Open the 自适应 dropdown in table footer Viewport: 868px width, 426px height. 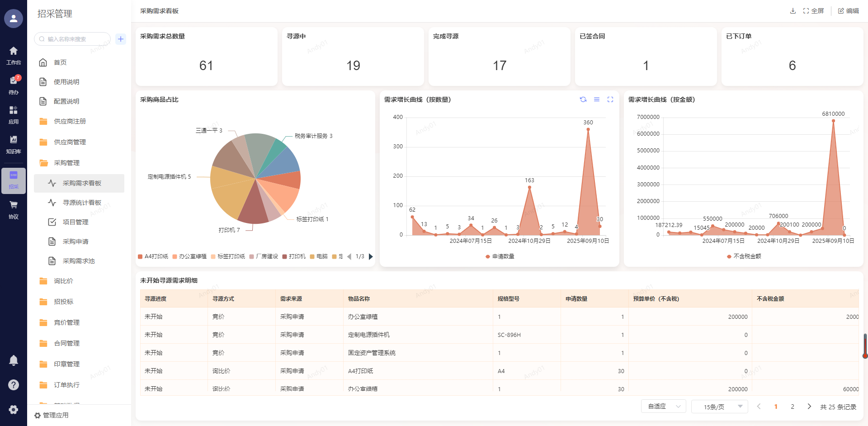(x=663, y=407)
